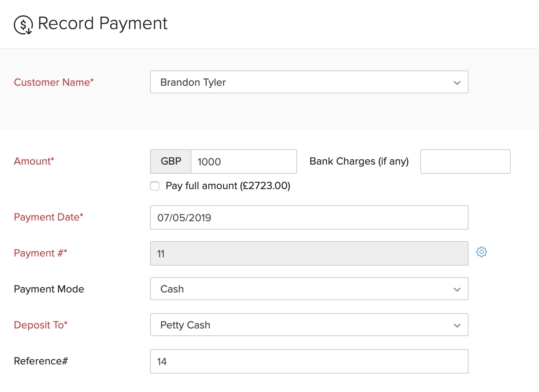The height and width of the screenshot is (392, 539).
Task: Click the Payment Date label
Action: tap(48, 217)
